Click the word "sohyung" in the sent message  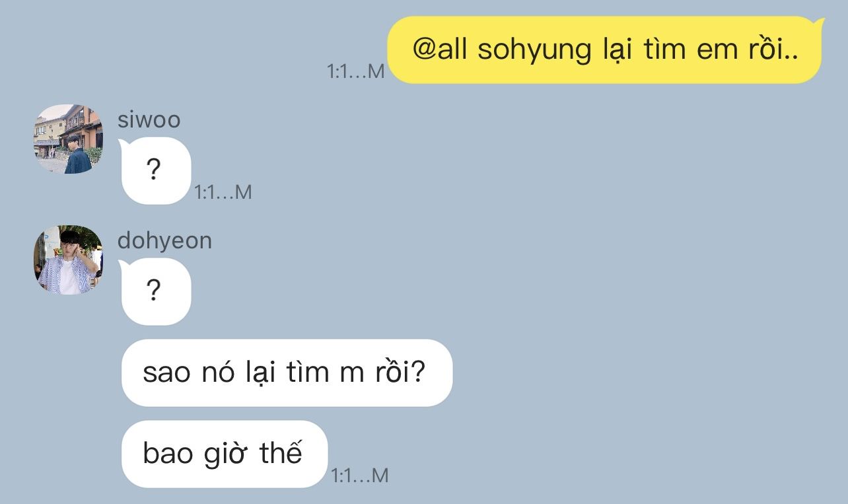[534, 50]
